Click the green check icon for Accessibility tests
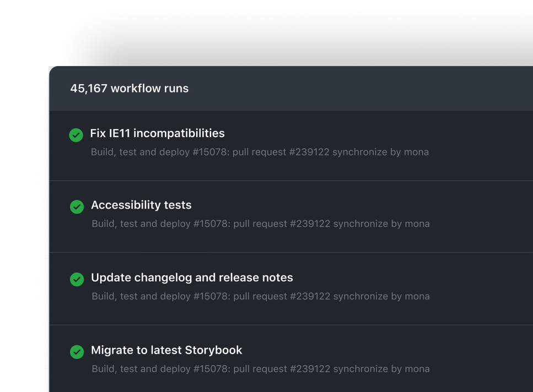The height and width of the screenshot is (392, 533). (x=77, y=206)
